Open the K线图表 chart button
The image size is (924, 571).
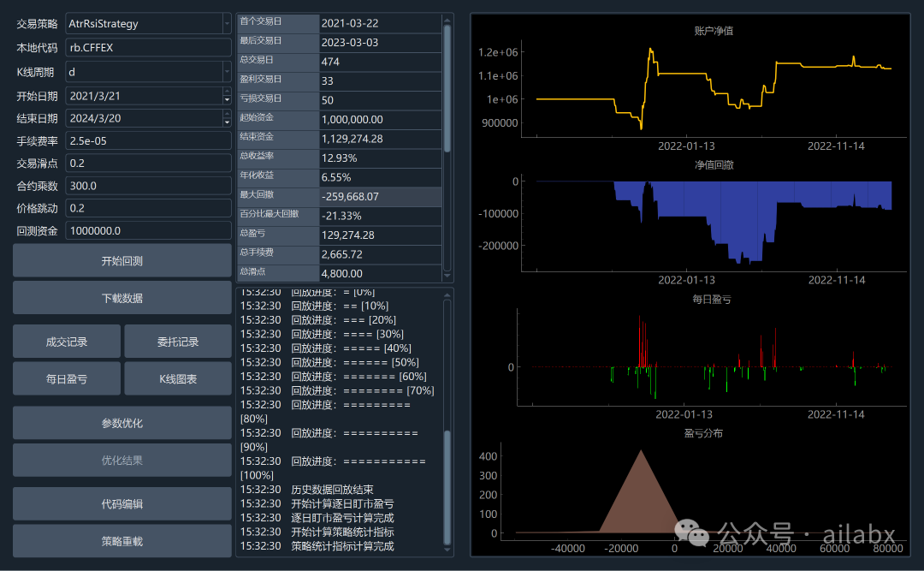(x=178, y=378)
